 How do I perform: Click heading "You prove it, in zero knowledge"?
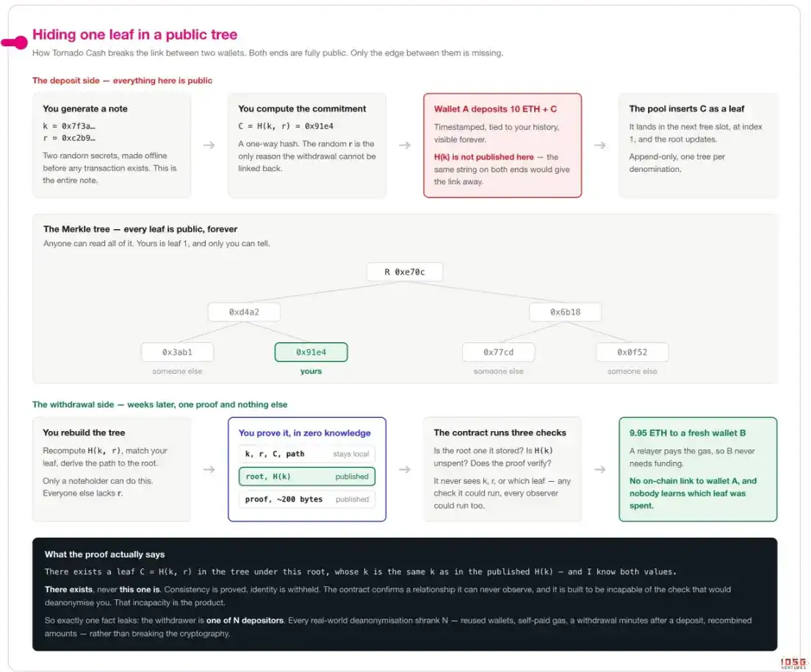pos(305,433)
